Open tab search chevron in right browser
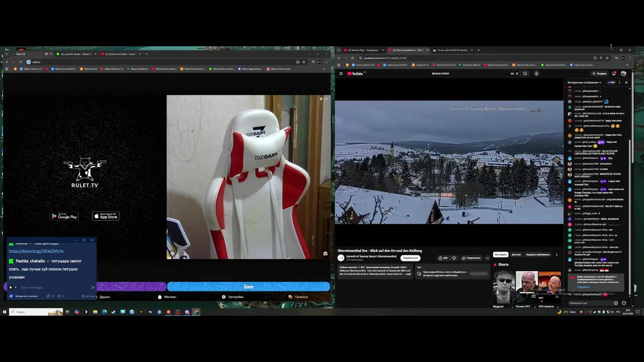Viewport: 644px width, 362px height. [339, 50]
